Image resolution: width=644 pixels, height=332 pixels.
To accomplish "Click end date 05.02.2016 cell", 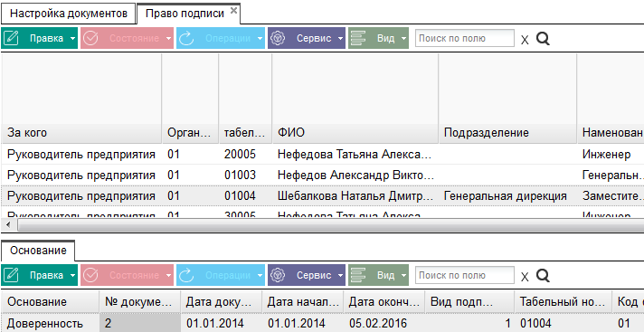I will click(384, 323).
